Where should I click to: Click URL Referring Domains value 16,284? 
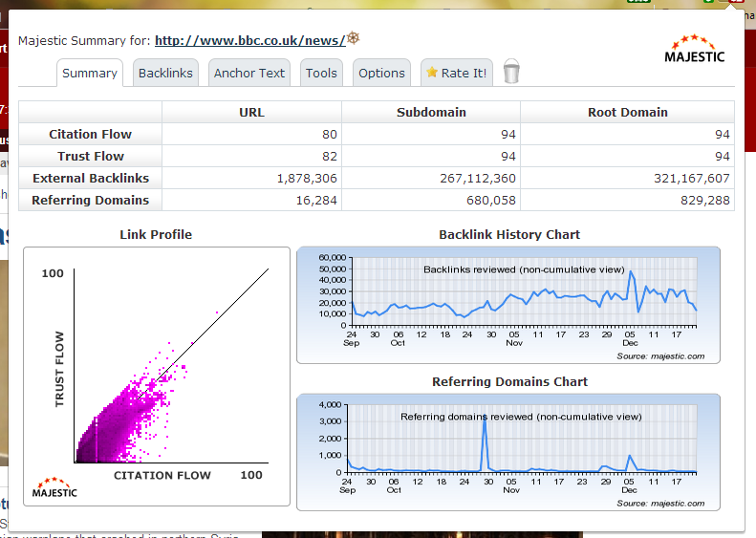(x=316, y=201)
